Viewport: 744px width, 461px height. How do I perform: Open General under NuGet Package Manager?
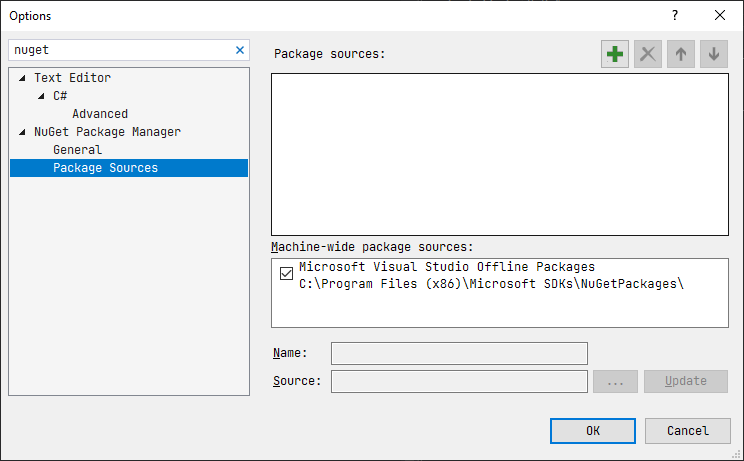pyautogui.click(x=77, y=150)
